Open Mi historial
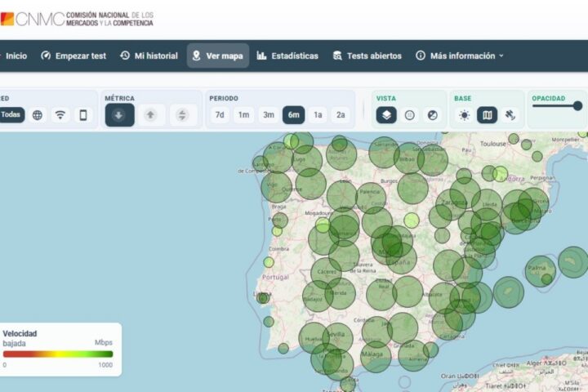Image resolution: width=588 pixels, height=392 pixels. [x=156, y=56]
